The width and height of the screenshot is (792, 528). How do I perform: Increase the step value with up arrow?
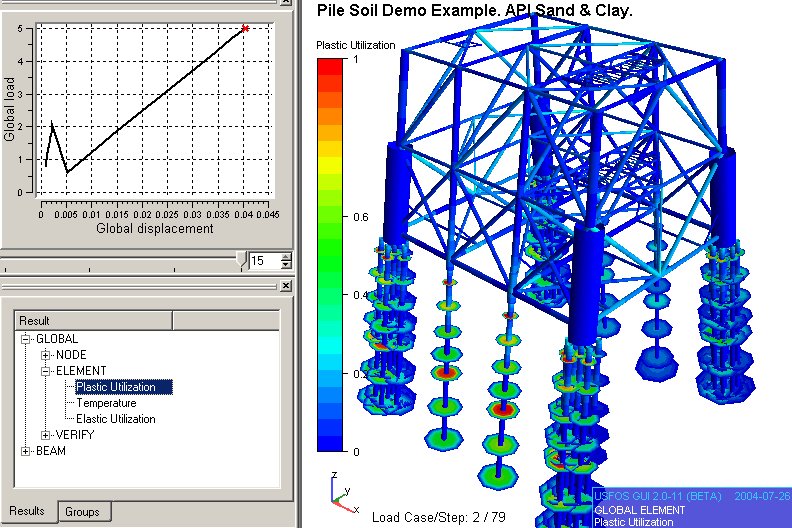pos(287,257)
